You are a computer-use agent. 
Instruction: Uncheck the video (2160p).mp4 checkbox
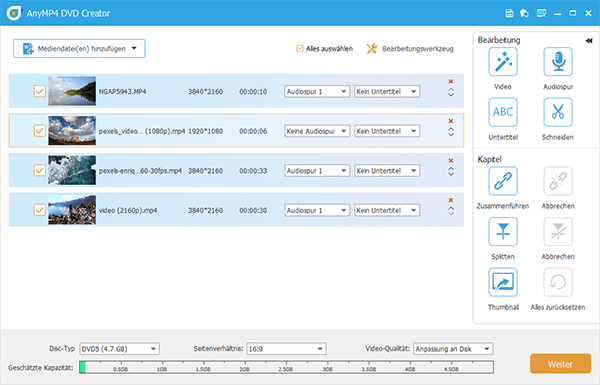tap(40, 210)
